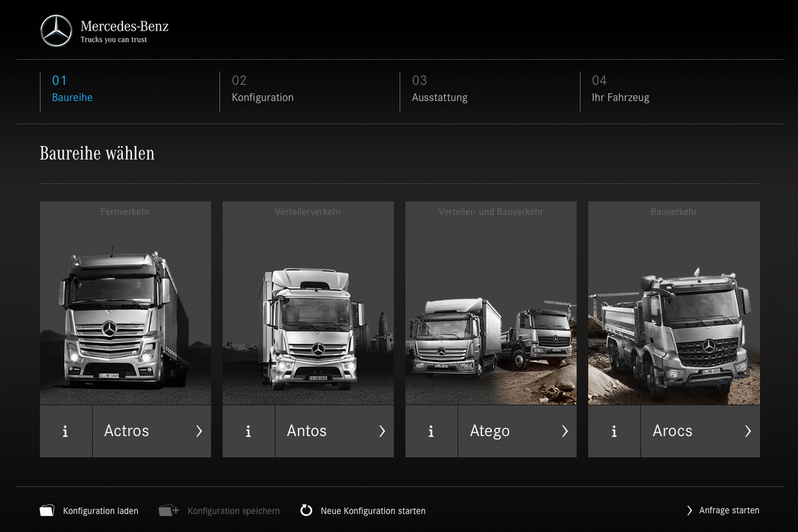Click the Konfiguration laden folder icon
The image size is (798, 532).
coord(47,511)
